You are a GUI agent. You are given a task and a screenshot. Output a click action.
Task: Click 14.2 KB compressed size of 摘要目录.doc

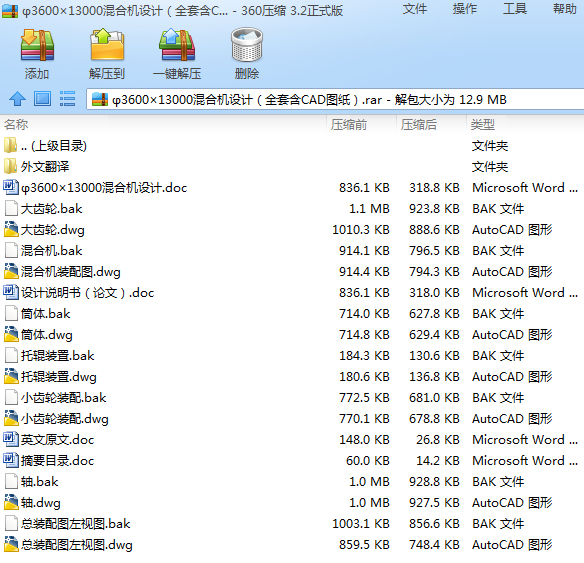coord(438,461)
